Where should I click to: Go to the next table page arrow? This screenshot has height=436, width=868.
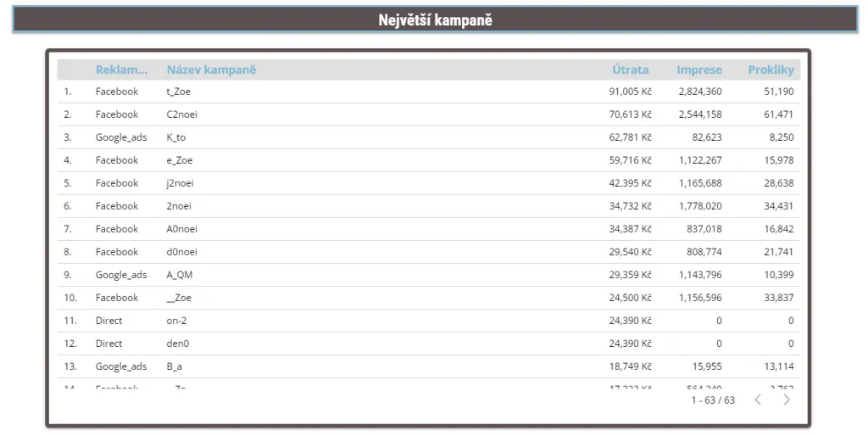tap(787, 400)
